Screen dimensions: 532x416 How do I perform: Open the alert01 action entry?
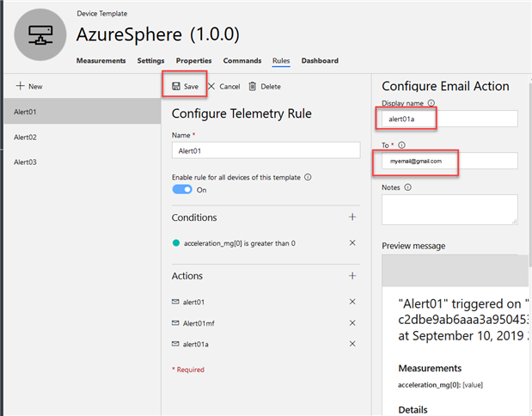coord(193,302)
